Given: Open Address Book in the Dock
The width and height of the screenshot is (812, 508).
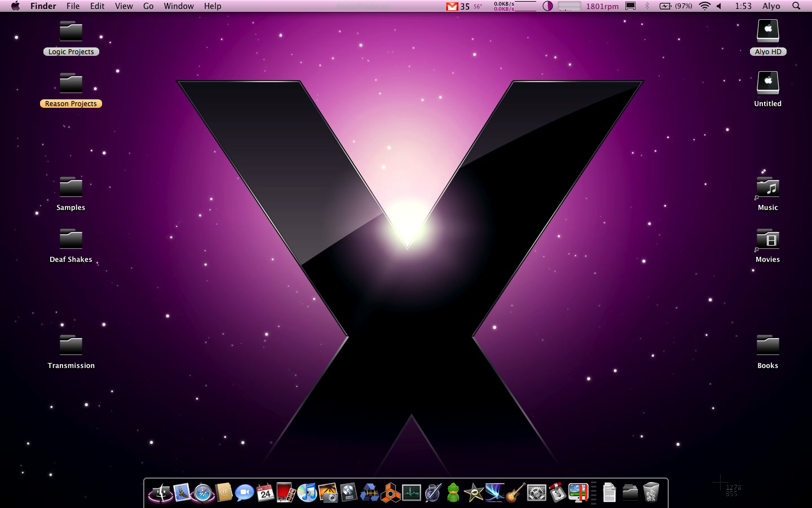Looking at the screenshot, I should (x=223, y=493).
